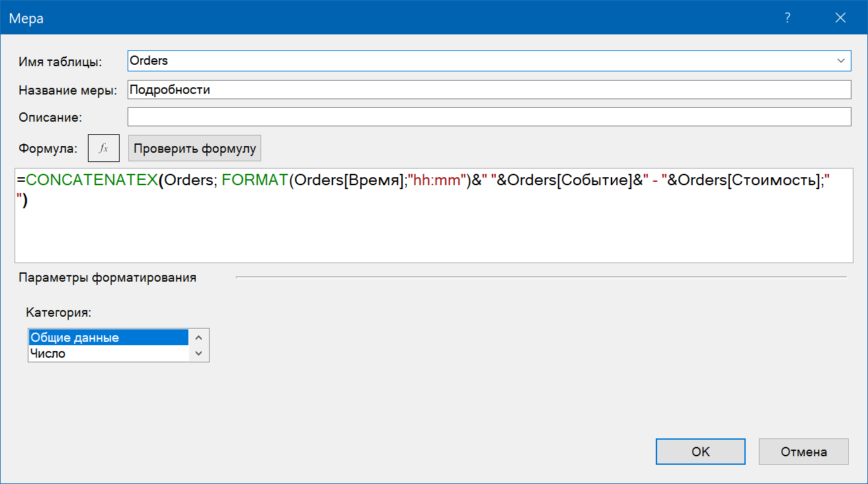Confirm the measure with OK
This screenshot has width=868, height=484.
(700, 452)
